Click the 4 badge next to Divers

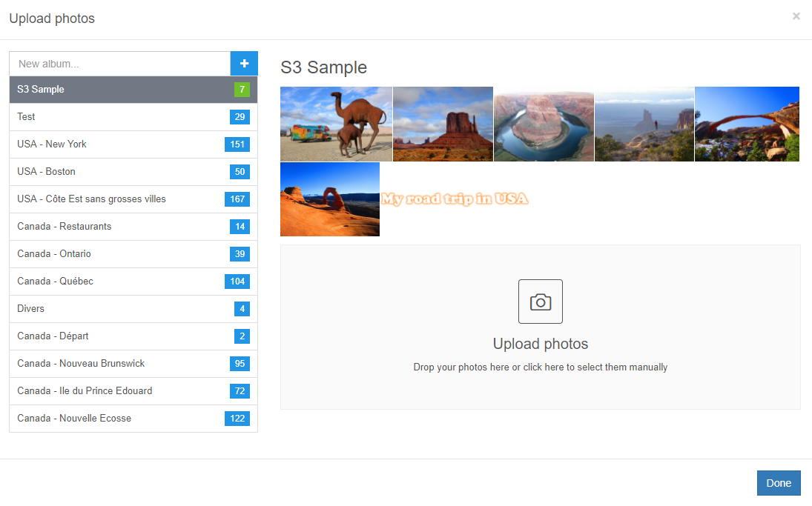click(240, 308)
